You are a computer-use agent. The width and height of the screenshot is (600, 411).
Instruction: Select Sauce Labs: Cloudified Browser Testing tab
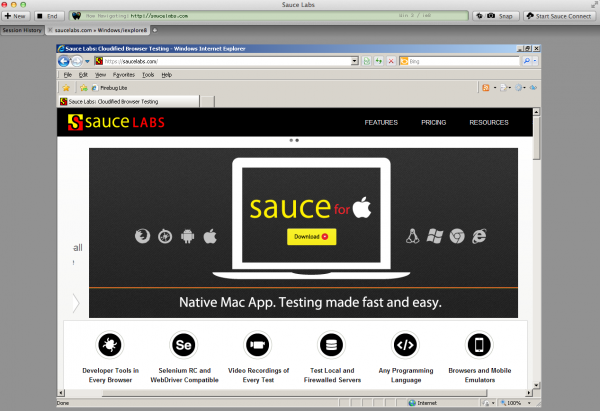(129, 102)
